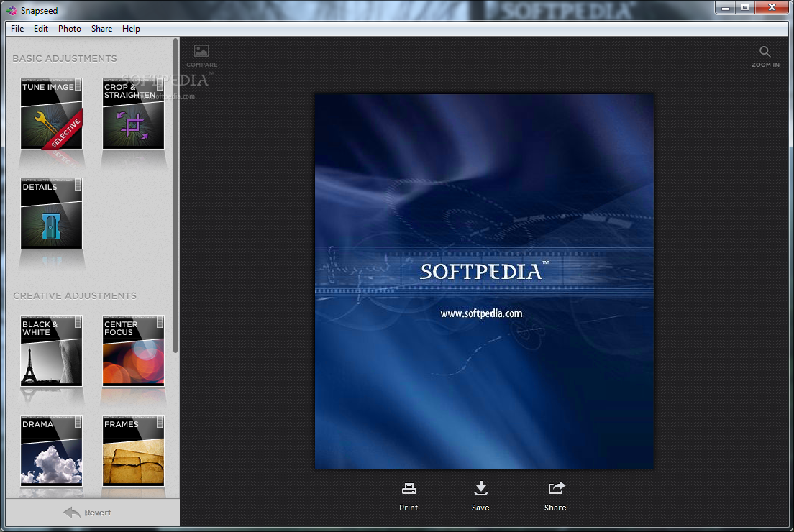Open the Crop & Straighten tool tile

point(133,114)
